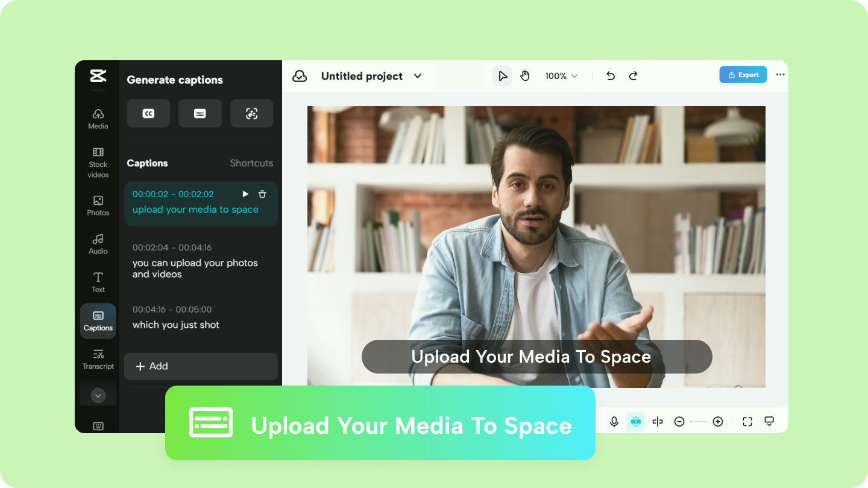The image size is (868, 488).
Task: Click the monitor display icon in bottom toolbar
Action: click(x=769, y=421)
